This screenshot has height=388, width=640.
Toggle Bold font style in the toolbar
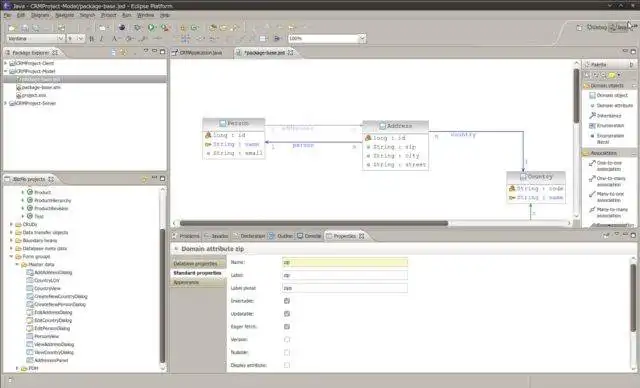coord(91,38)
